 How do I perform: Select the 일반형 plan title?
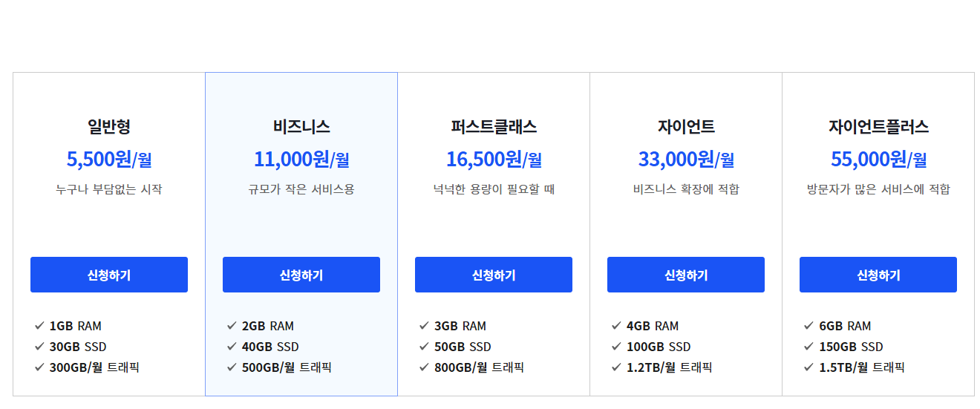[x=108, y=127]
